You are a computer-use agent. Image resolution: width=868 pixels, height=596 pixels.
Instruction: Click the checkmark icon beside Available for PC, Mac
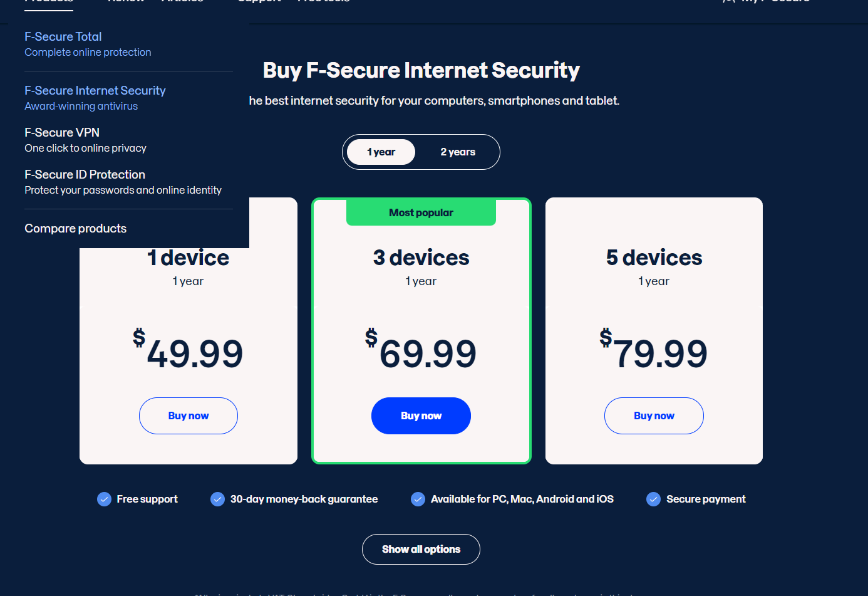418,499
